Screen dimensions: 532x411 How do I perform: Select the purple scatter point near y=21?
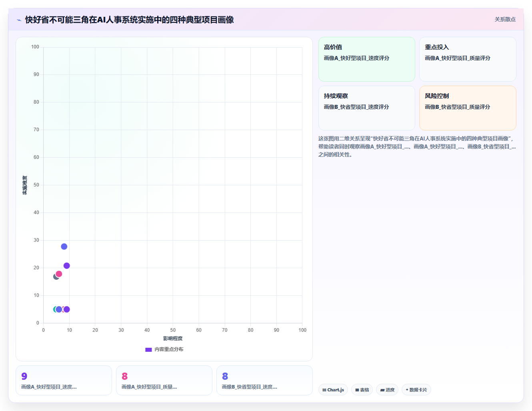pyautogui.click(x=67, y=266)
